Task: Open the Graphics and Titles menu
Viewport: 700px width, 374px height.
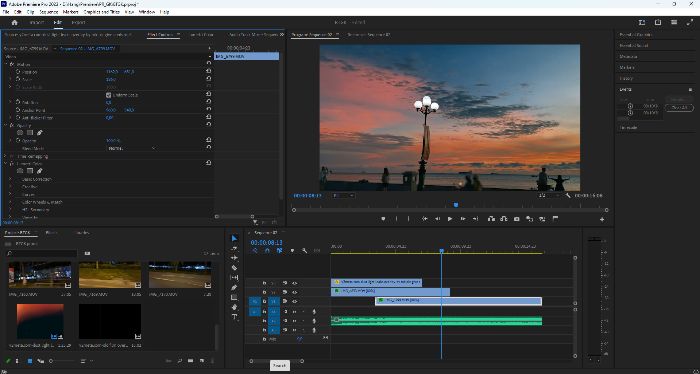Action: [101, 12]
